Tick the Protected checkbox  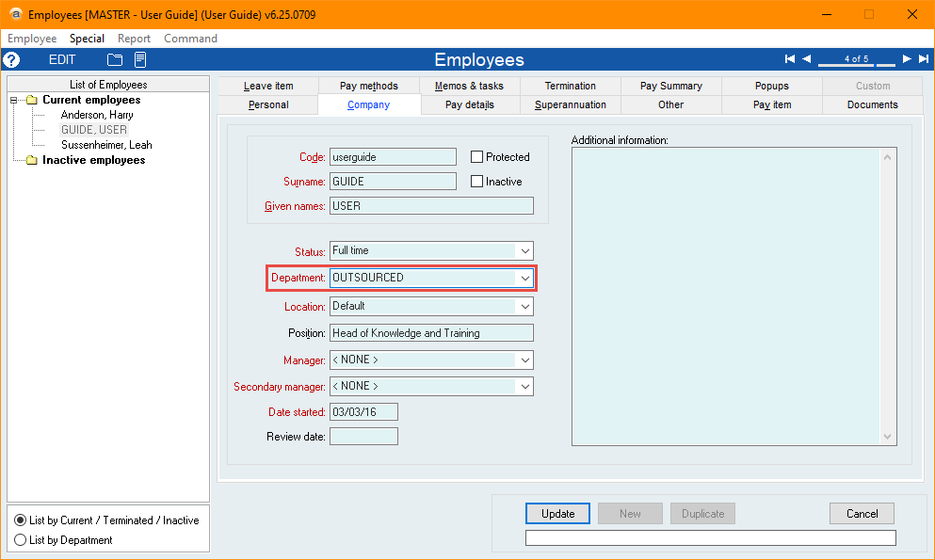(x=476, y=156)
